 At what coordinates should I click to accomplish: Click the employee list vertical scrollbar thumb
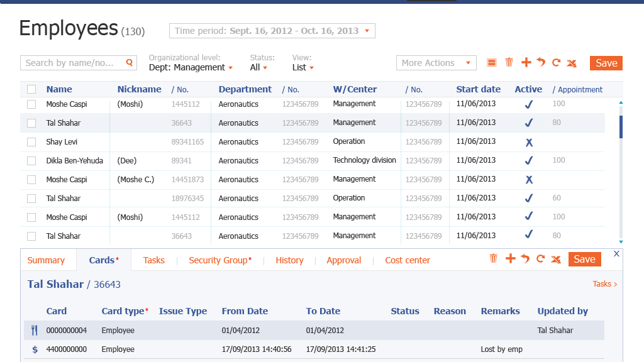[x=621, y=126]
